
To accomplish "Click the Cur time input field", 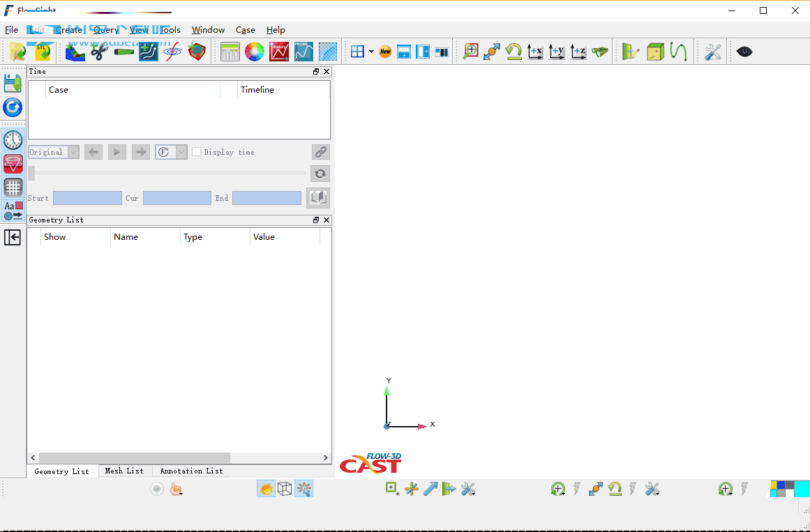I will [x=177, y=198].
